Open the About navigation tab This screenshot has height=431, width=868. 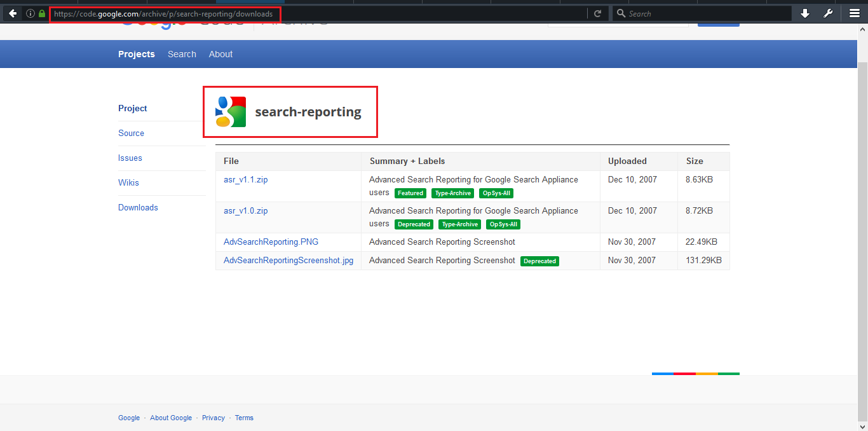pyautogui.click(x=220, y=54)
